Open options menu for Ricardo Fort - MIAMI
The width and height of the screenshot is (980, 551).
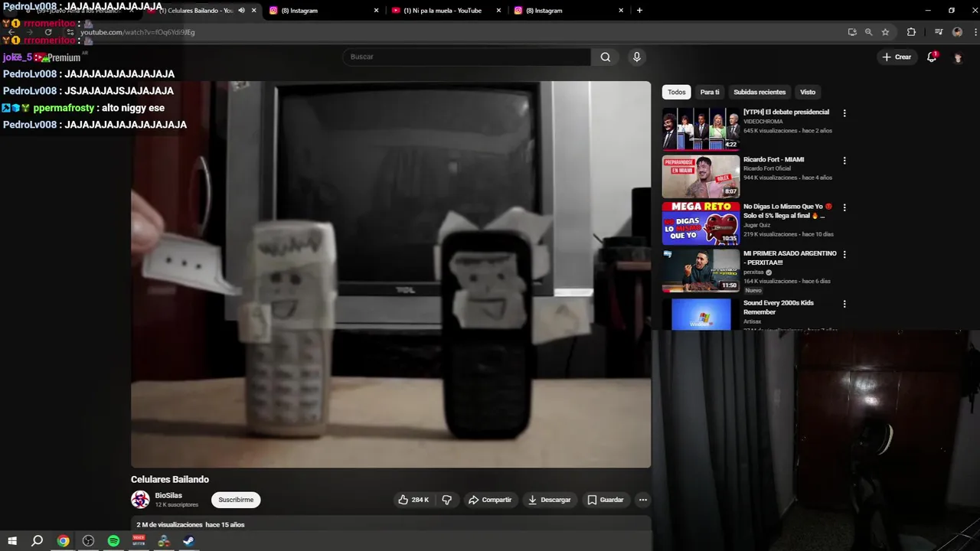844,161
